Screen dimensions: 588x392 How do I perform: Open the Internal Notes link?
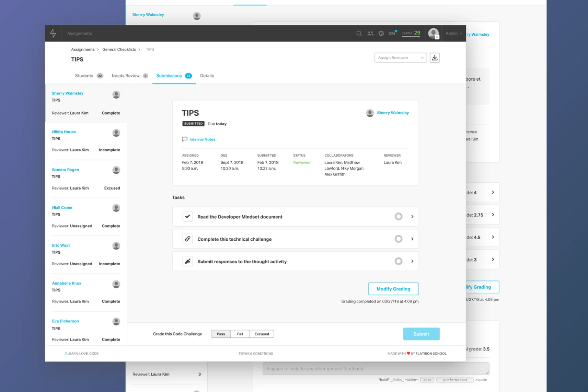[x=202, y=139]
